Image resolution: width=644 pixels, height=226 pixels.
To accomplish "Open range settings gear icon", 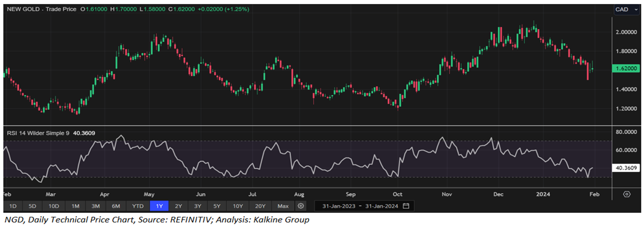I will [301, 206].
